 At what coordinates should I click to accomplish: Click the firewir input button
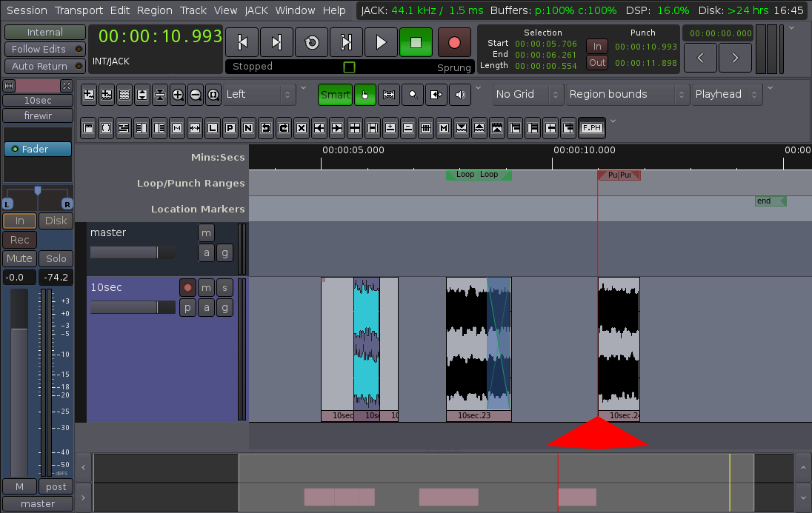coord(38,116)
